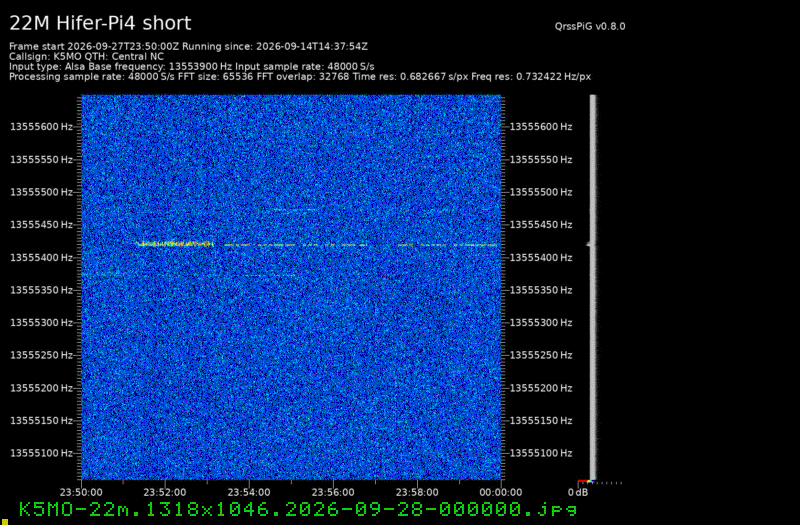Screen dimensions: 800x525
Task: Select the 23:54:00 time axis label
Action: (248, 492)
